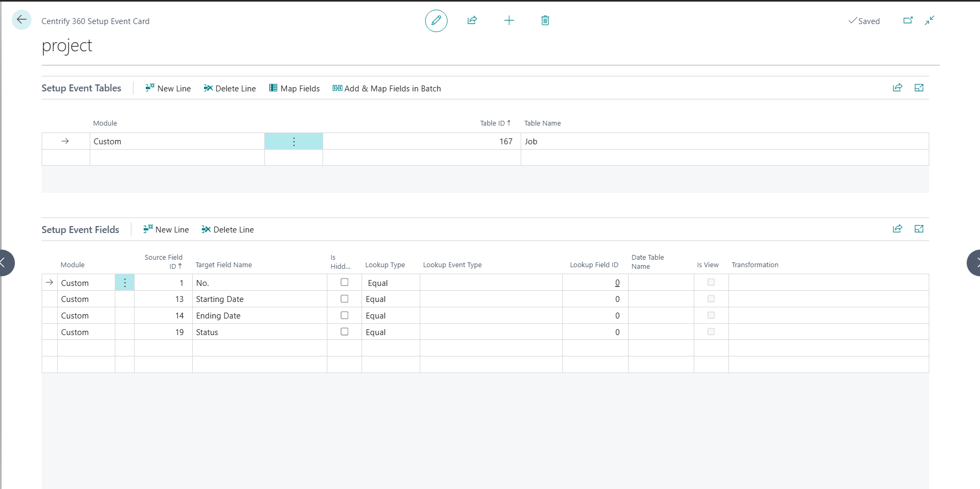The height and width of the screenshot is (489, 980).
Task: Collapse the Setup Event Fields heading
Action: coord(80,229)
